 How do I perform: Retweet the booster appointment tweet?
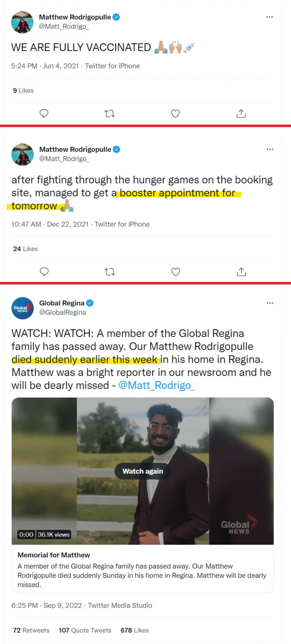110,272
